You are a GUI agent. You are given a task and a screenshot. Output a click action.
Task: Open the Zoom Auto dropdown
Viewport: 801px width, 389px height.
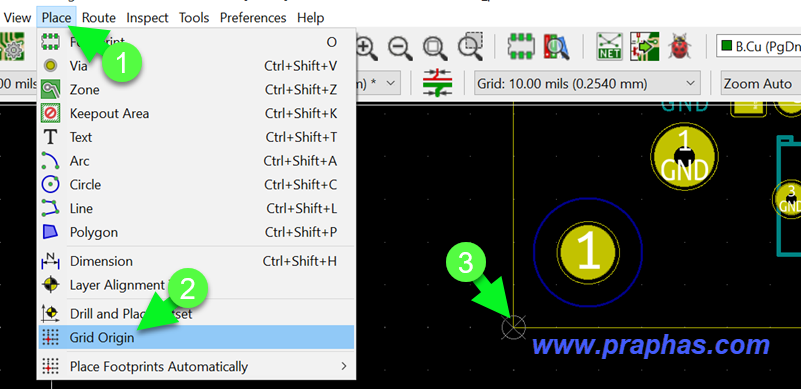(760, 83)
